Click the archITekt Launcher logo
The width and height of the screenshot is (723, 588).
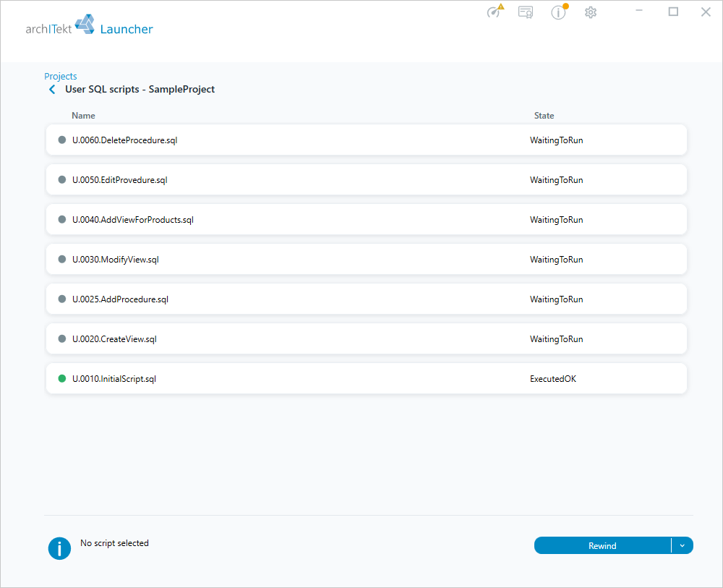pyautogui.click(x=89, y=25)
